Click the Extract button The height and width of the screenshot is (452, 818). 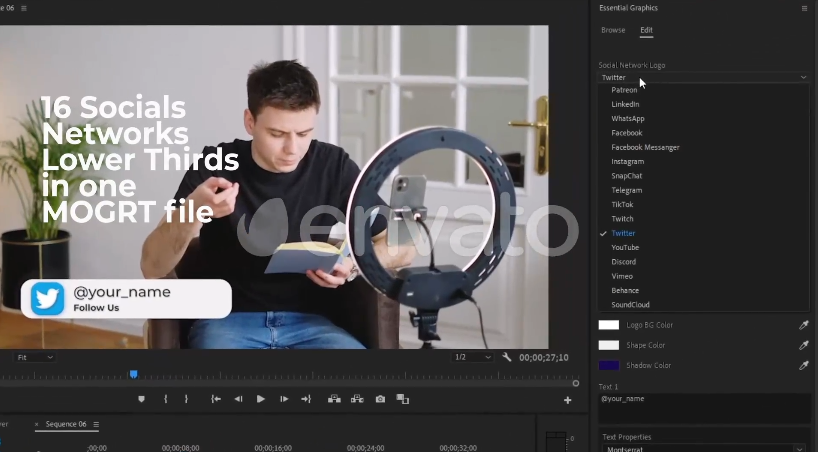coord(357,399)
